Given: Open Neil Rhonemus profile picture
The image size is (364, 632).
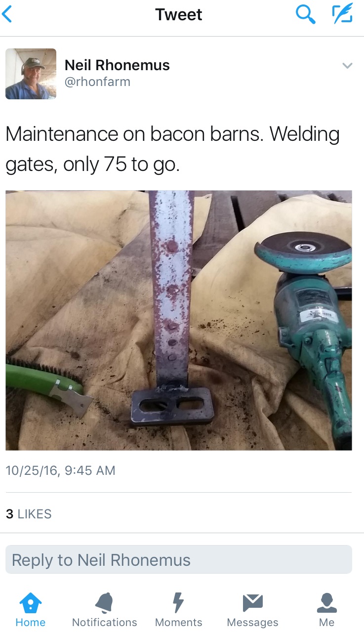Looking at the screenshot, I should [x=31, y=74].
